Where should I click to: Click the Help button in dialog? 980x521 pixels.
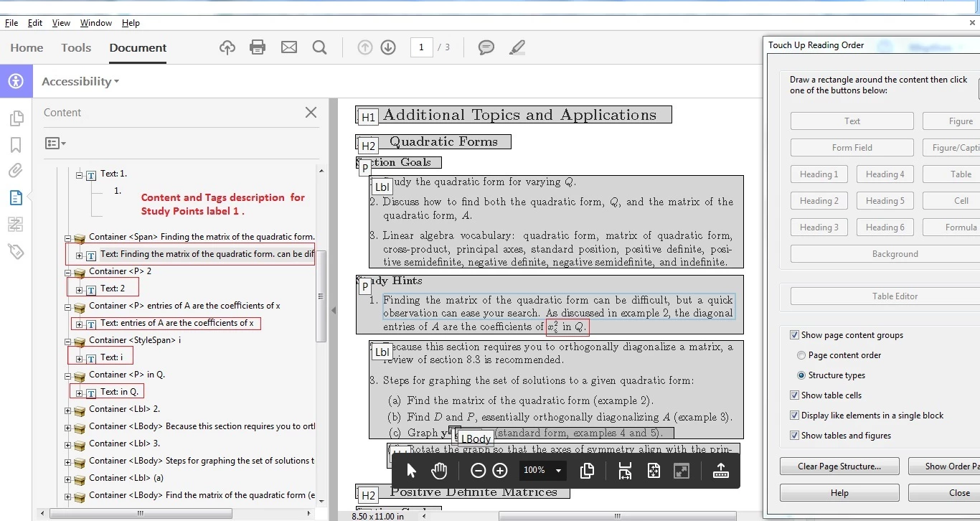[x=839, y=492]
